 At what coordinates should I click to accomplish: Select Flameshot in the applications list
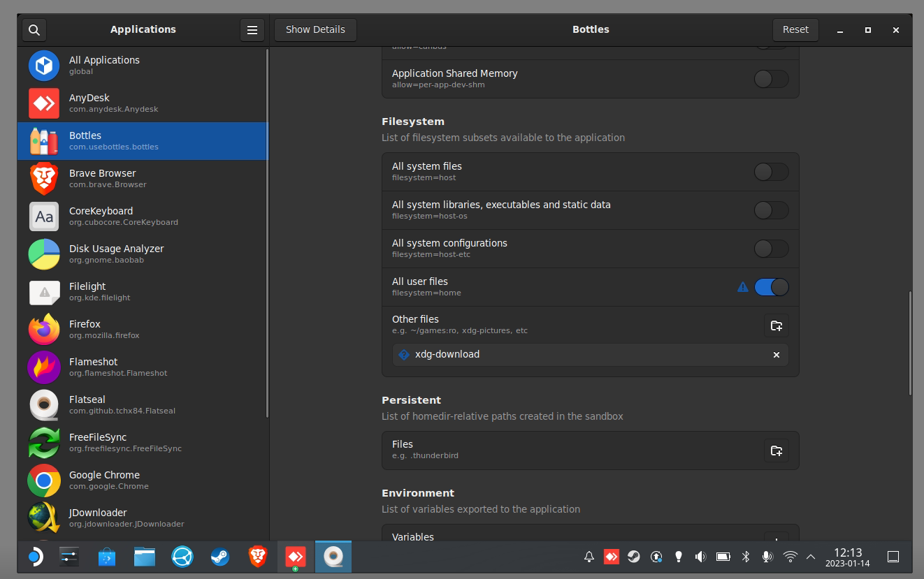(143, 367)
